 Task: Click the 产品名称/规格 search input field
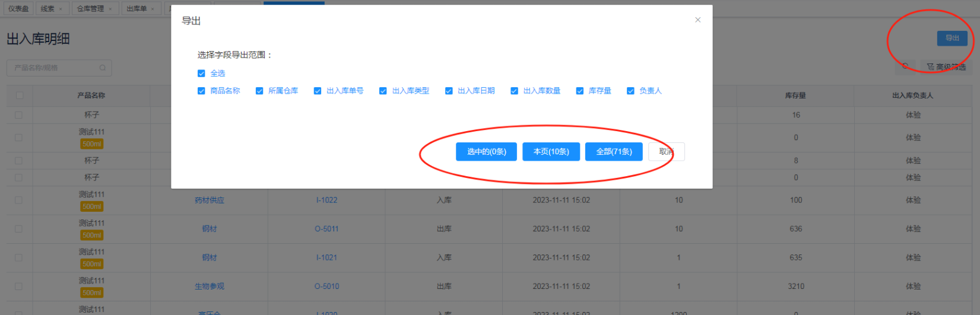pyautogui.click(x=53, y=68)
